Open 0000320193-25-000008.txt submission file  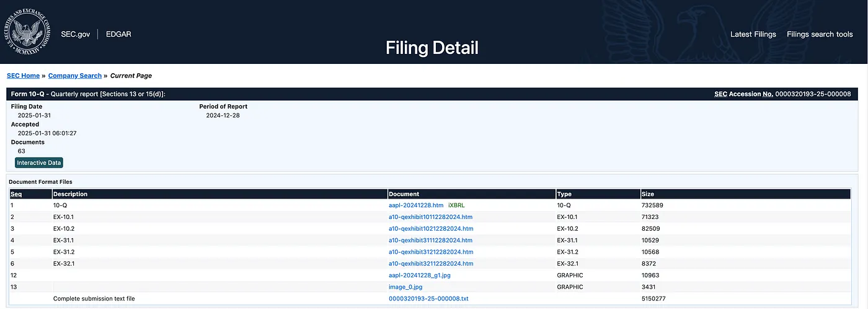pos(428,298)
